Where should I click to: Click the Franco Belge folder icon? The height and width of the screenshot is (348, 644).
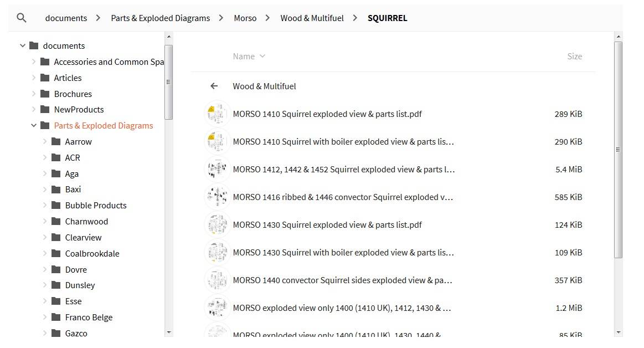tap(56, 316)
